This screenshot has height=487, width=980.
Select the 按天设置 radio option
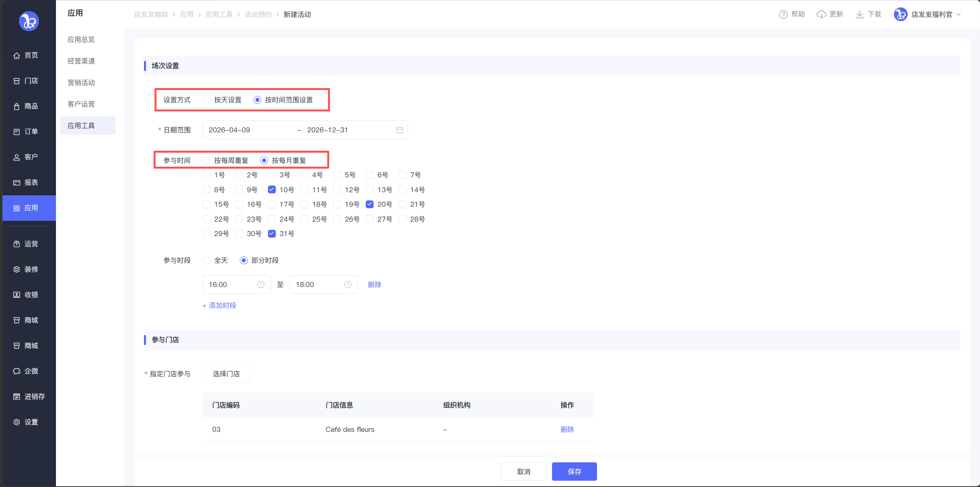207,100
